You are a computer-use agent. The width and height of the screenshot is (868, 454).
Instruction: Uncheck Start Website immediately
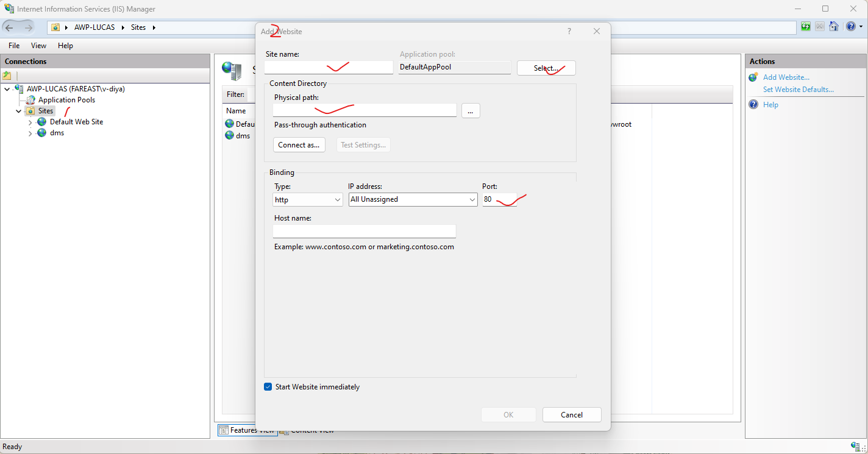coord(268,386)
